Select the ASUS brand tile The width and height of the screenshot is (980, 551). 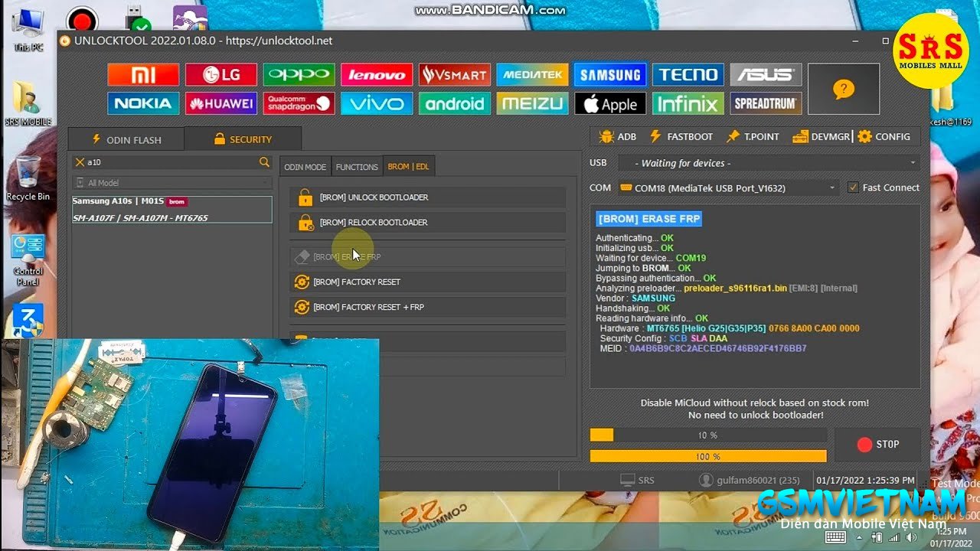pyautogui.click(x=766, y=74)
